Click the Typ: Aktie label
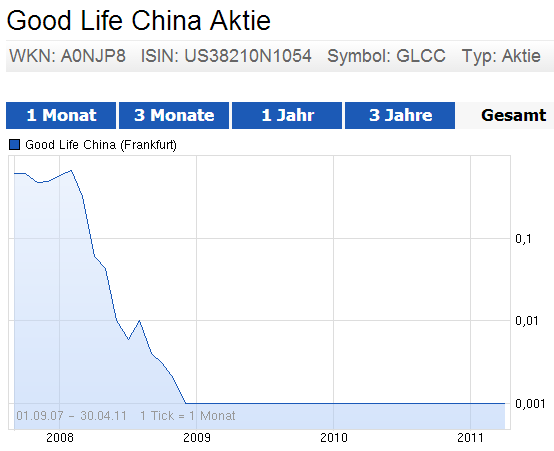554x451 pixels. tap(501, 56)
